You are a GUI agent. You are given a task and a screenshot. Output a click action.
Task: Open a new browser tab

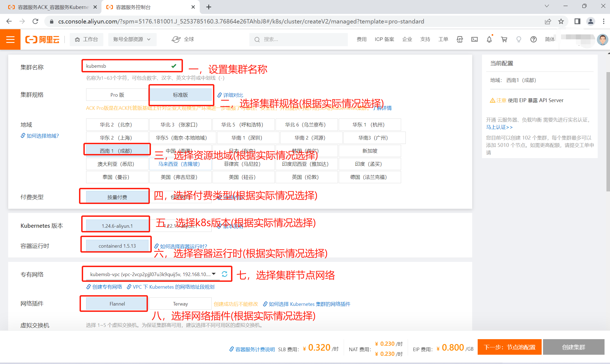[x=209, y=7]
